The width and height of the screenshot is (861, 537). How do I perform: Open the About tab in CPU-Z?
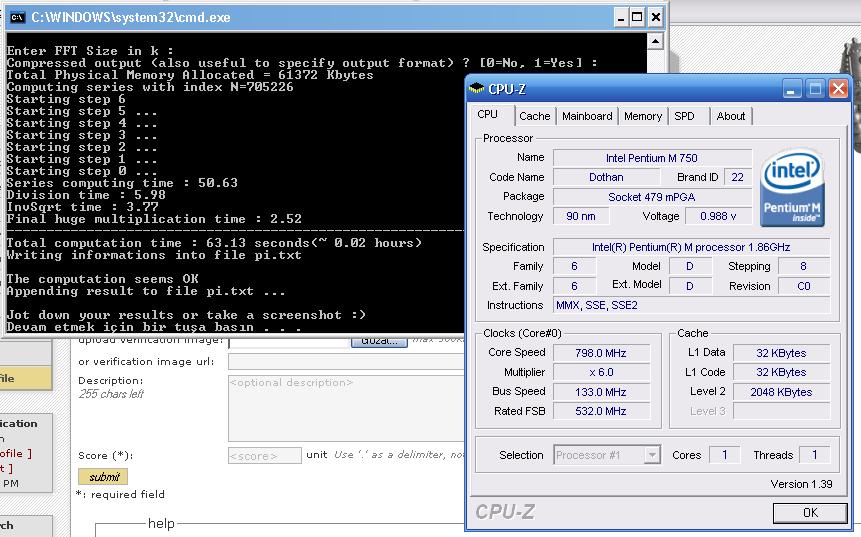pos(731,116)
